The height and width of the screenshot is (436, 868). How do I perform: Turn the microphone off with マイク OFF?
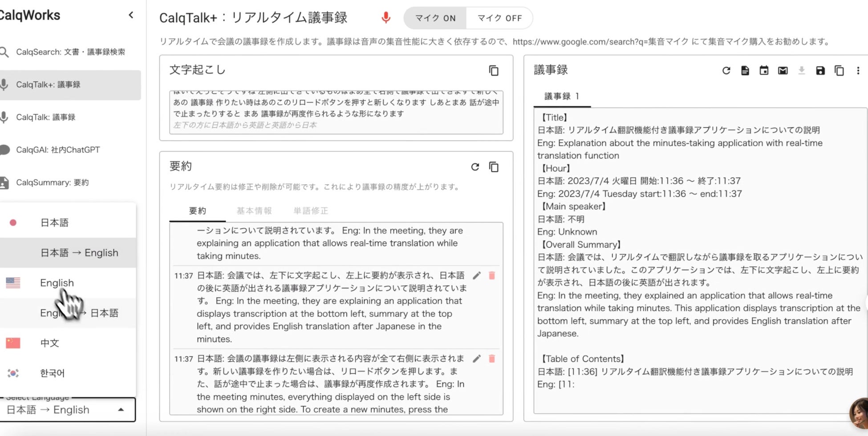tap(499, 18)
